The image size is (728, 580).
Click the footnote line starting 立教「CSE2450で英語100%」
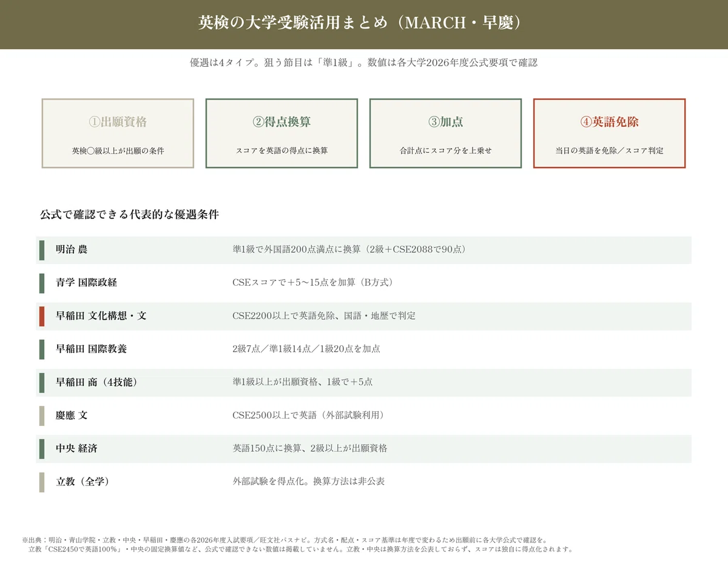[301, 550]
